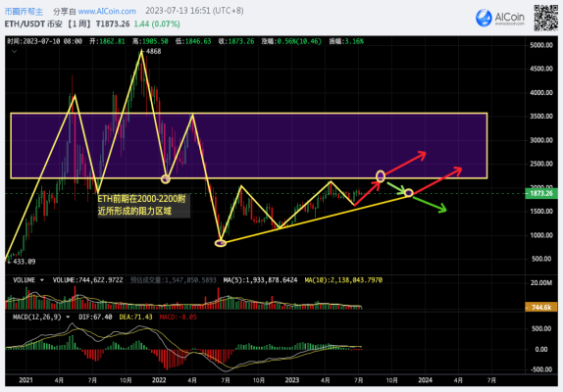Click the 2024 time axis label
The image size is (563, 392).
pyautogui.click(x=425, y=380)
